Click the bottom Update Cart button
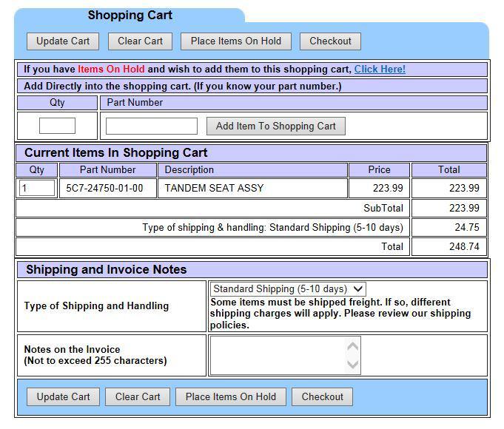Image resolution: width=504 pixels, height=429 pixels. [63, 397]
